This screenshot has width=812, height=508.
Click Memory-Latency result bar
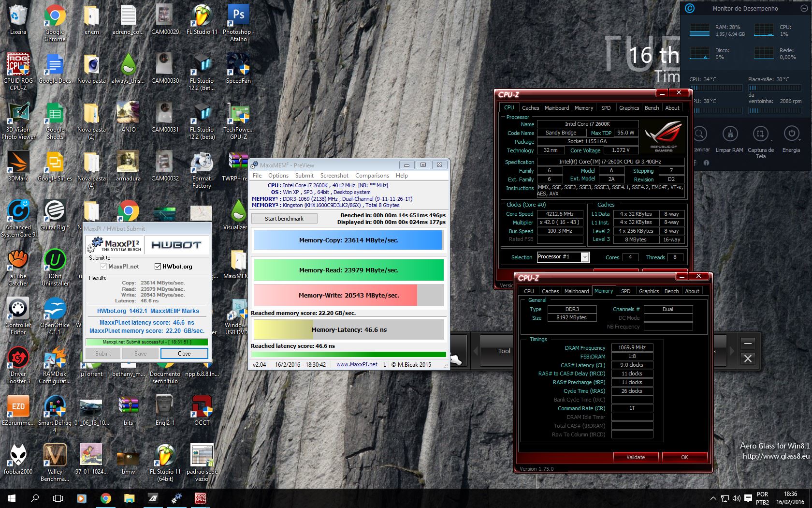348,329
